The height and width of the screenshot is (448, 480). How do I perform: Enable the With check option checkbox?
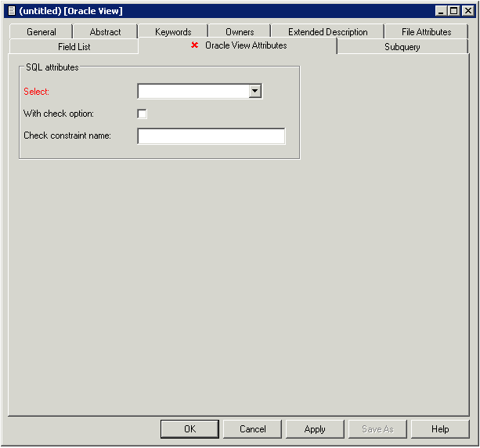pos(142,114)
